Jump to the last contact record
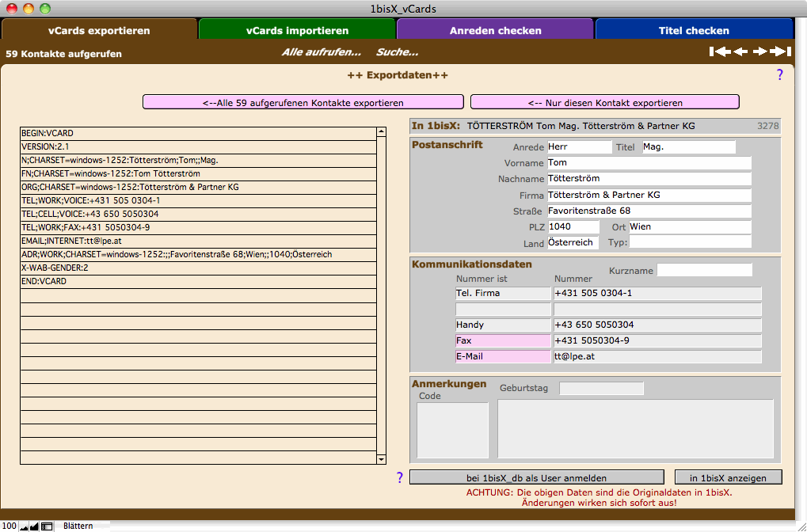The height and width of the screenshot is (532, 807). (x=782, y=52)
